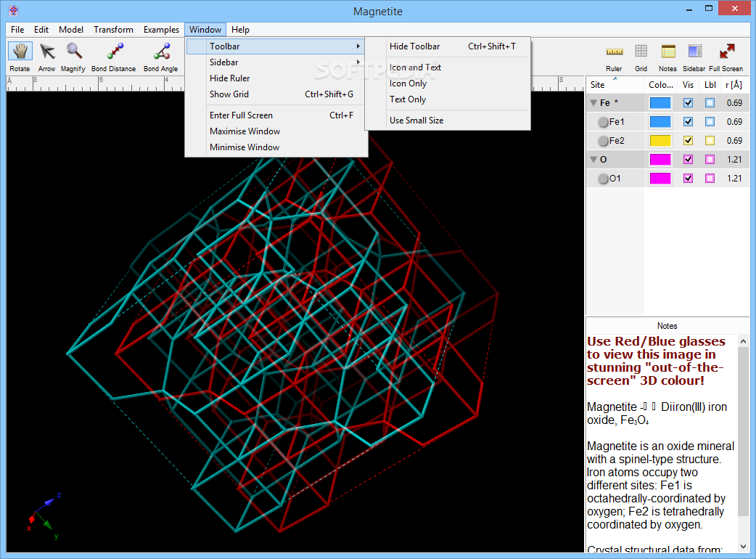Click the Full Screen toolbar icon
Viewport: 756px width, 559px height.
tap(726, 57)
